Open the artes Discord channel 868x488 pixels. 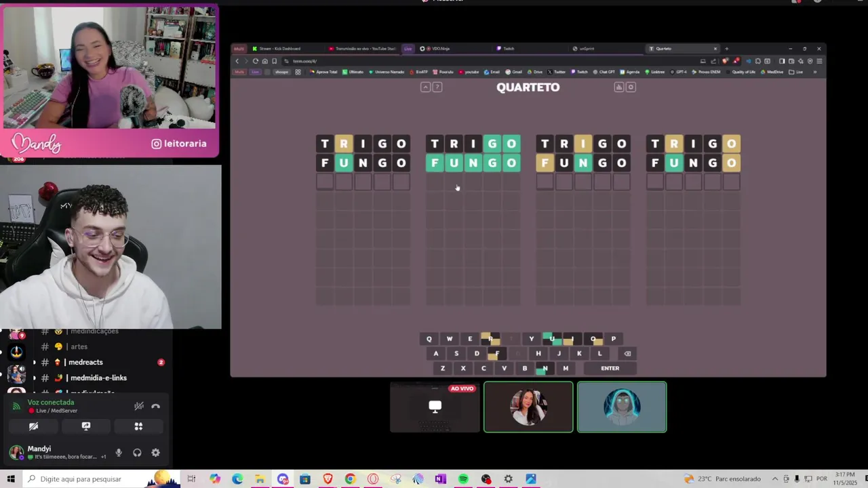pos(79,346)
